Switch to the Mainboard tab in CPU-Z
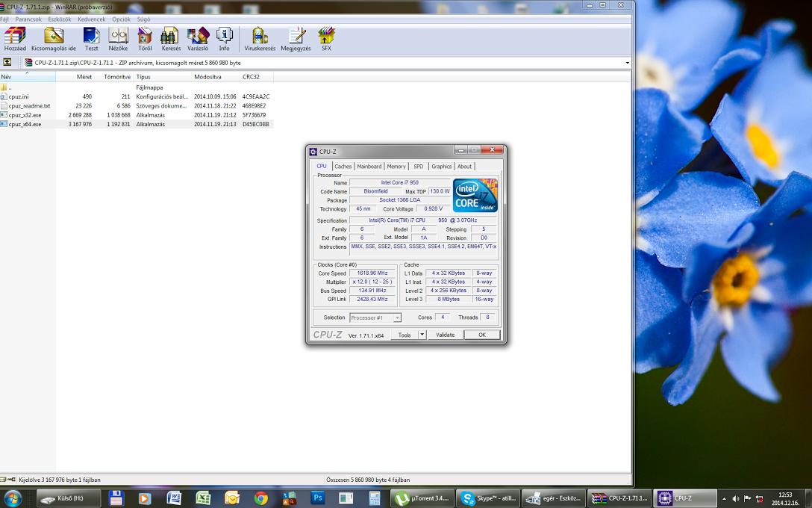This screenshot has height=508, width=812. tap(369, 167)
